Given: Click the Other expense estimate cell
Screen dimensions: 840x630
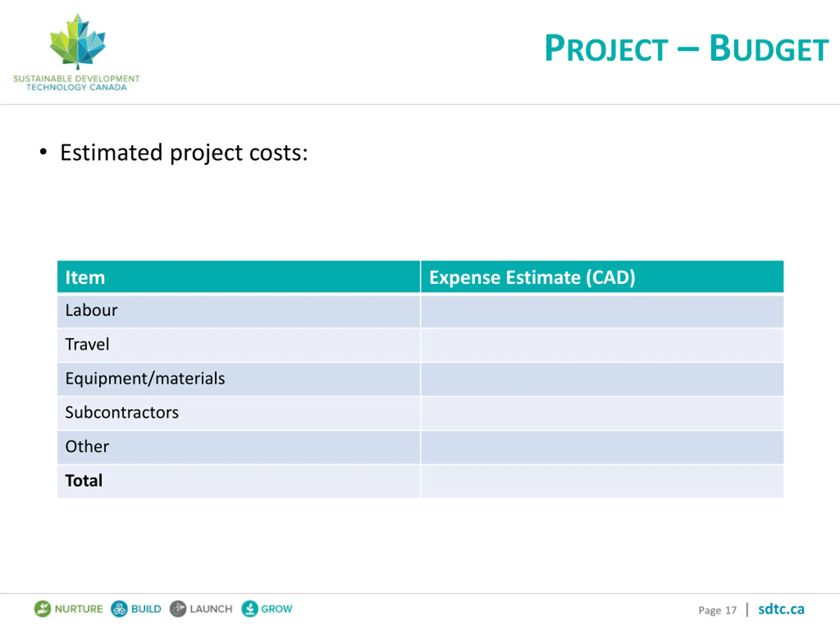Looking at the screenshot, I should 602,447.
